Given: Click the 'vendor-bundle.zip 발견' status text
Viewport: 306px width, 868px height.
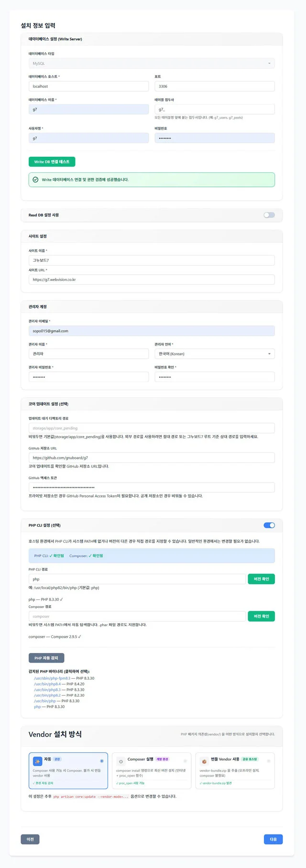Looking at the screenshot, I should [x=216, y=783].
